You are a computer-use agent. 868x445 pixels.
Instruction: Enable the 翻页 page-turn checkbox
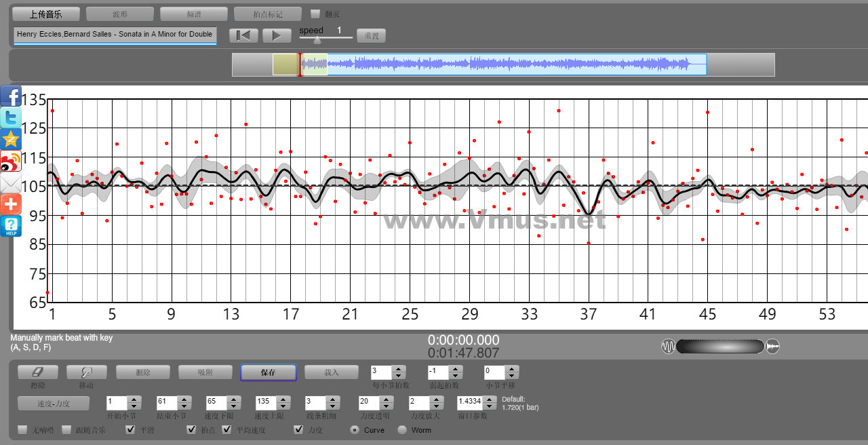(315, 14)
